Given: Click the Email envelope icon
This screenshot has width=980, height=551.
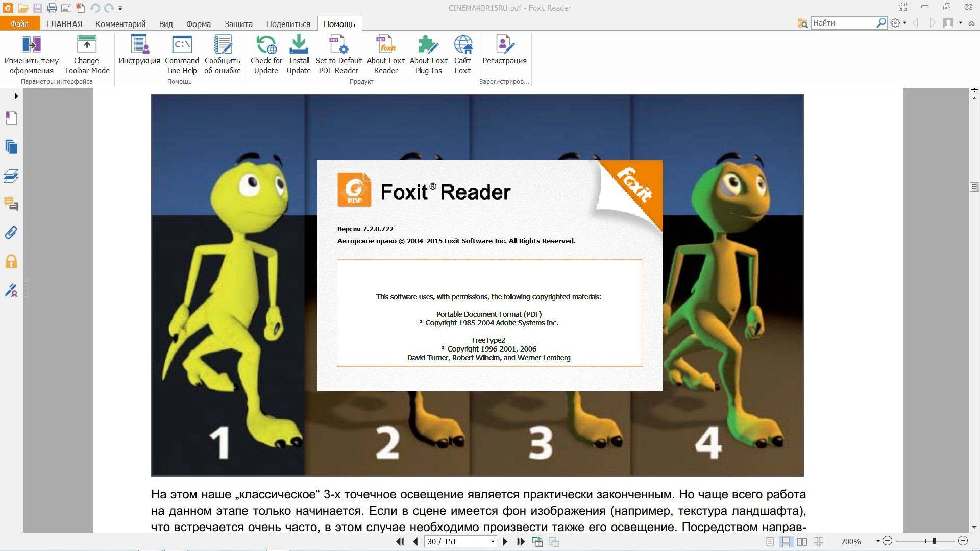Looking at the screenshot, I should click(66, 8).
